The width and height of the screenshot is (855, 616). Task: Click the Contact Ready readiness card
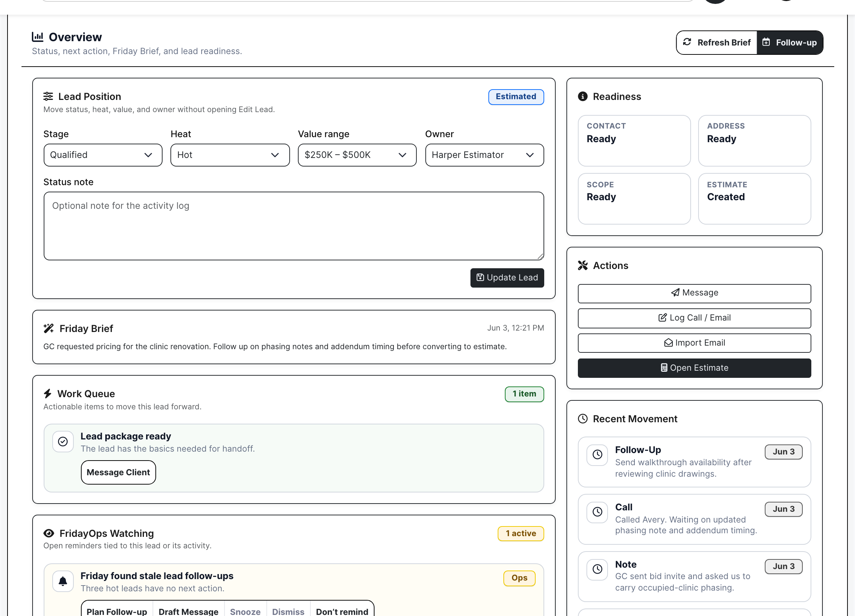(x=634, y=141)
